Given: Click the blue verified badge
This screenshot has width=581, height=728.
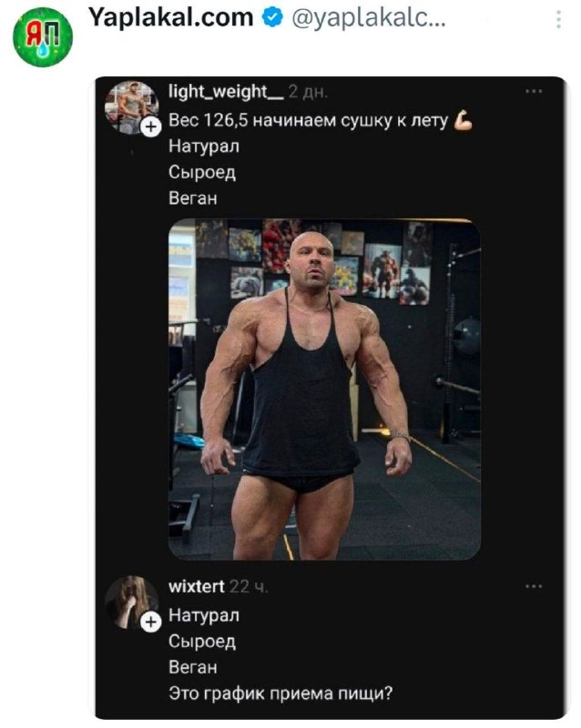Looking at the screenshot, I should tap(272, 17).
